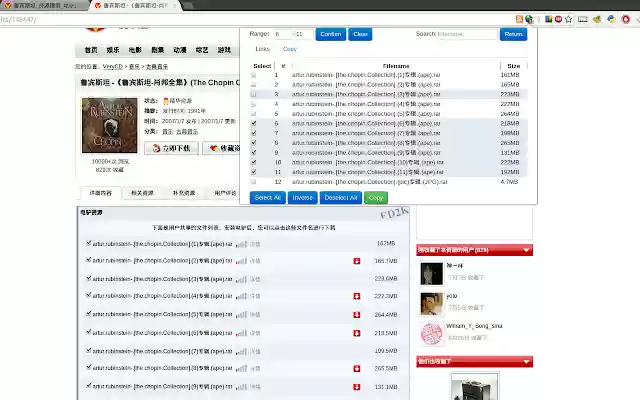Click the blue Clear button
Image resolution: width=640 pixels, height=400 pixels.
360,34
